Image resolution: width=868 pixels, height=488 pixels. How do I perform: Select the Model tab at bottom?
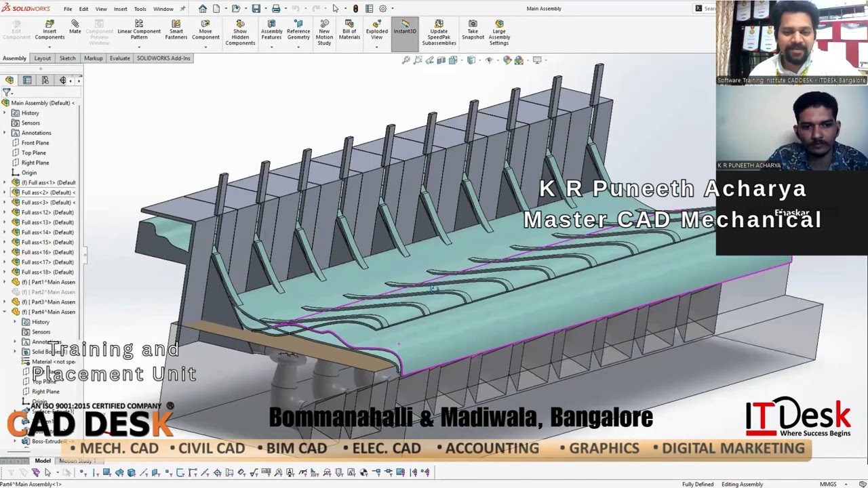(42, 461)
